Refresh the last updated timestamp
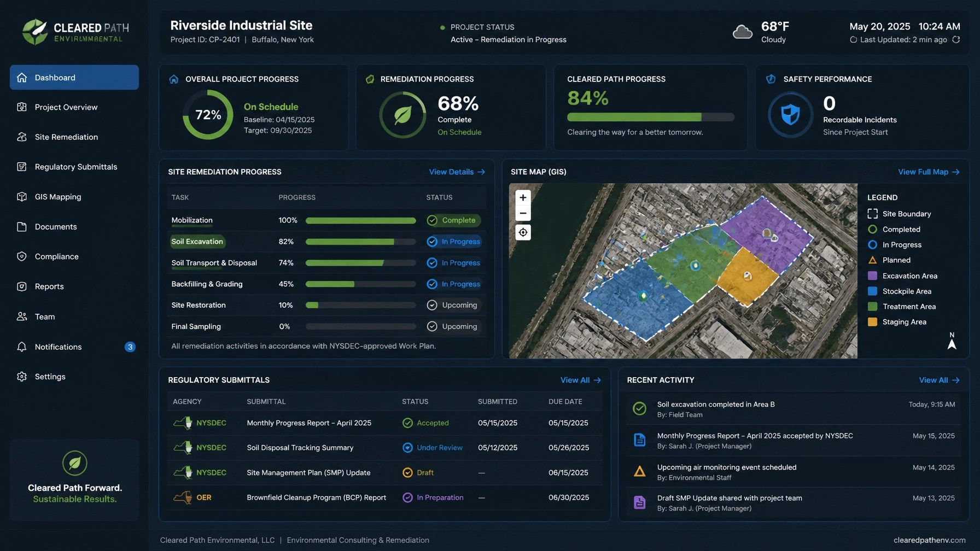The width and height of the screenshot is (980, 551). click(x=956, y=39)
